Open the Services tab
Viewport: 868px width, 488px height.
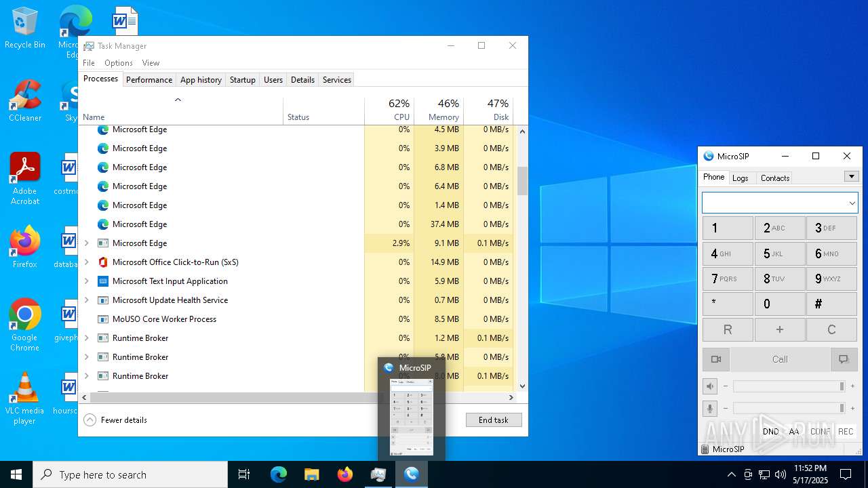(x=336, y=80)
